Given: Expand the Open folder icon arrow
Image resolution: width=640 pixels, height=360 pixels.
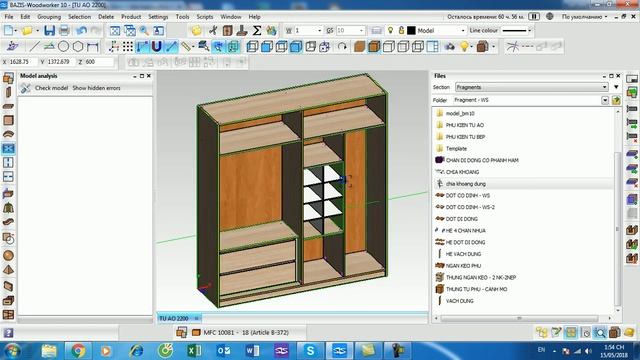Looking at the screenshot, I should [x=37, y=31].
